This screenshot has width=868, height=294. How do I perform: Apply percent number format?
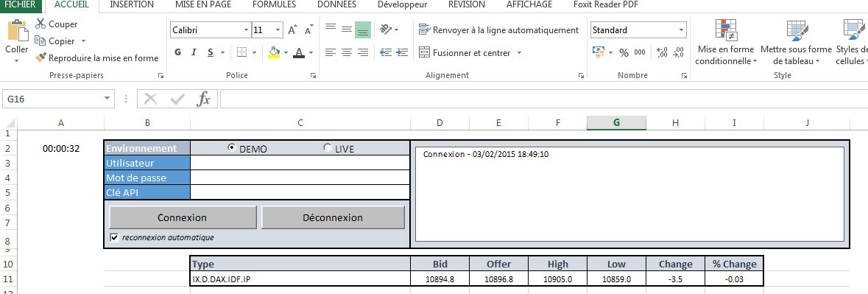(624, 53)
